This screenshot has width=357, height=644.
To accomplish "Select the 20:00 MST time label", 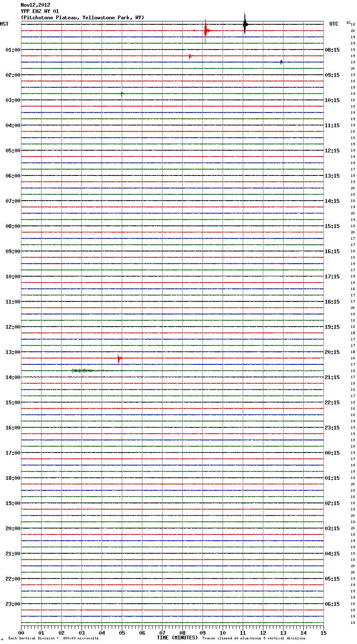I will point(13,529).
